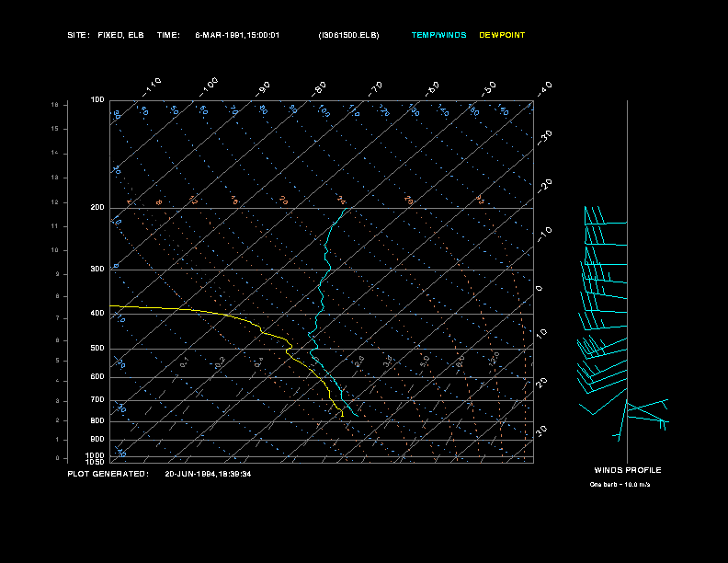This screenshot has width=728, height=563.
Task: Click the "-110" isotherm label above the chart
Action: (x=152, y=87)
